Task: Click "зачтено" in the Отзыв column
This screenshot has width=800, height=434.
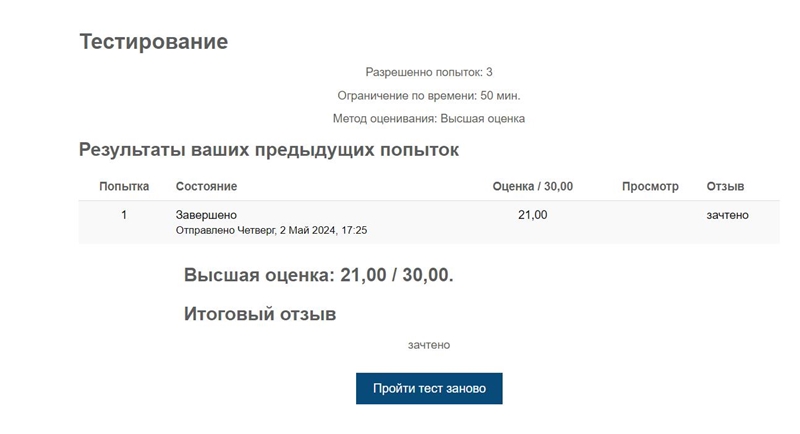Action: [727, 215]
